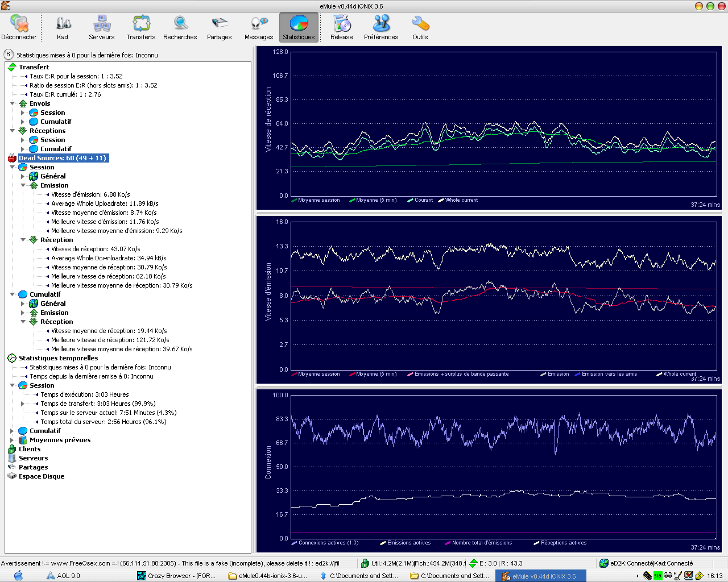The height and width of the screenshot is (582, 728).
Task: Collapse the Réception node showing Vitesse de réception
Action: 23,240
